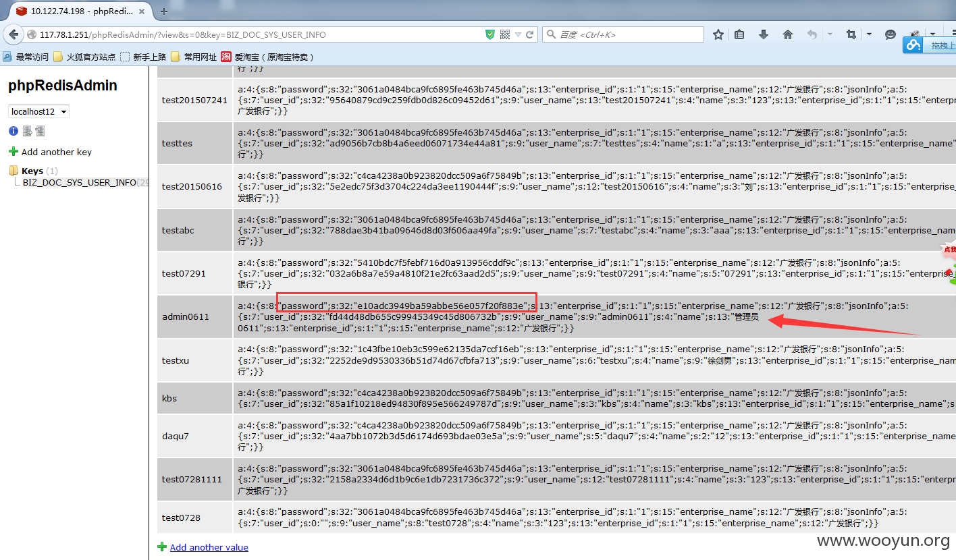Focus the Baidu search box
956x560 pixels.
(x=623, y=34)
